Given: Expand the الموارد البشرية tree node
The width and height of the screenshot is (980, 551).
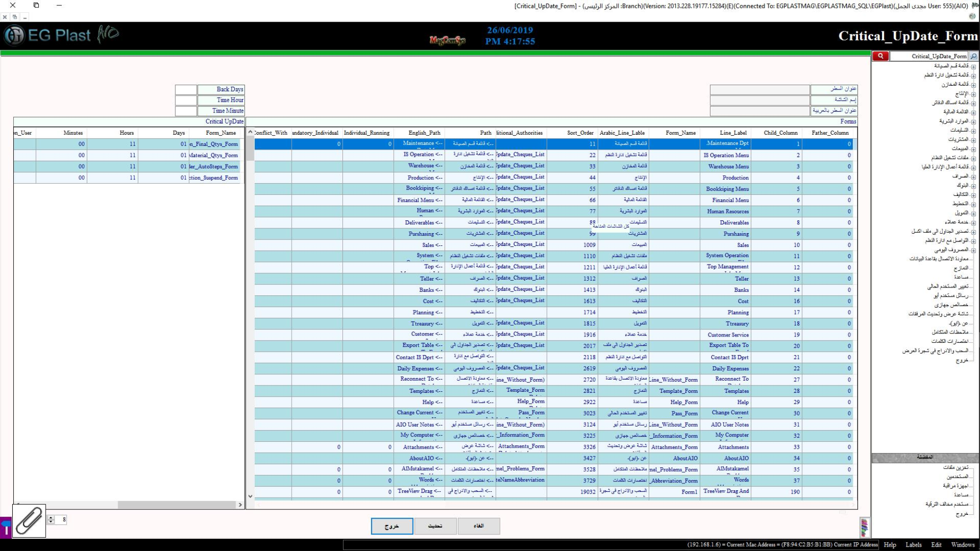Looking at the screenshot, I should pos(973,122).
